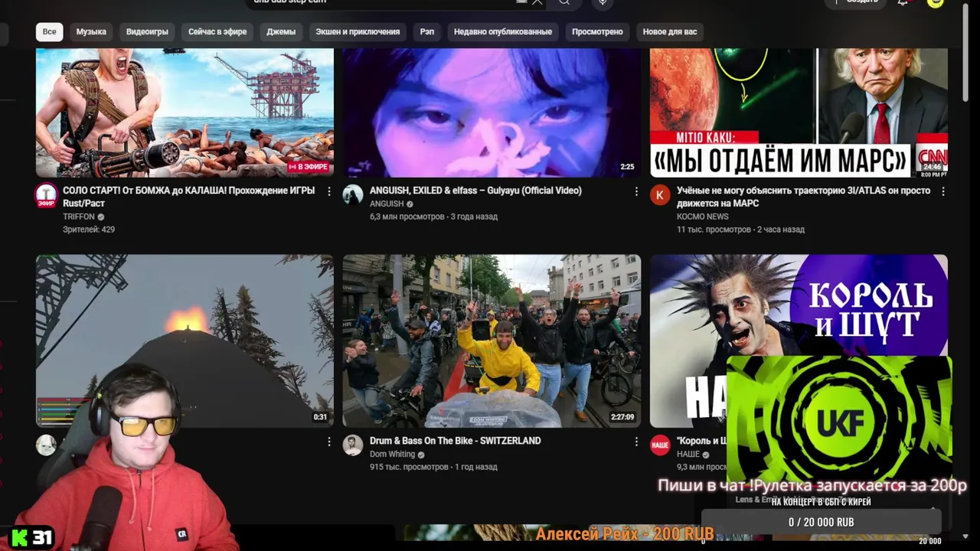Click the Зрителей: 429 text

89,230
